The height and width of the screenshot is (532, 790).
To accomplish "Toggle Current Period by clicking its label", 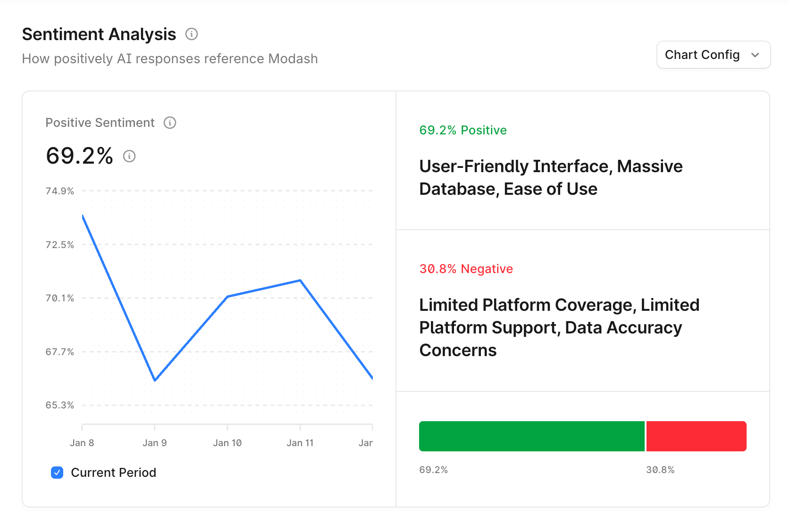I will 113,473.
